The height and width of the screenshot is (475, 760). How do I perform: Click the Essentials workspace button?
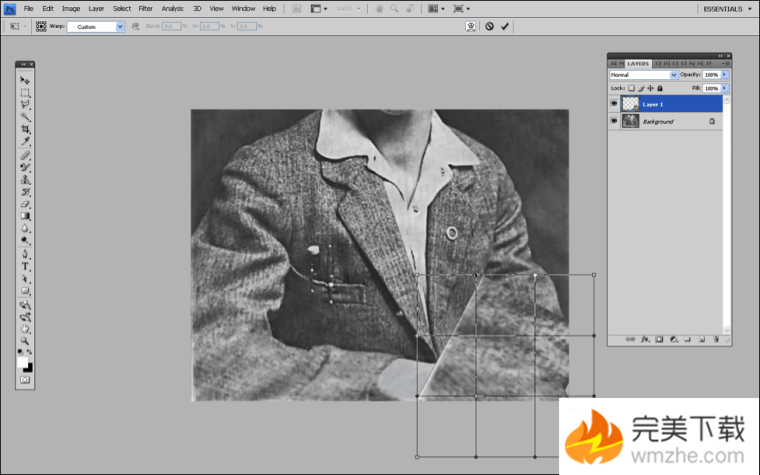tap(725, 8)
